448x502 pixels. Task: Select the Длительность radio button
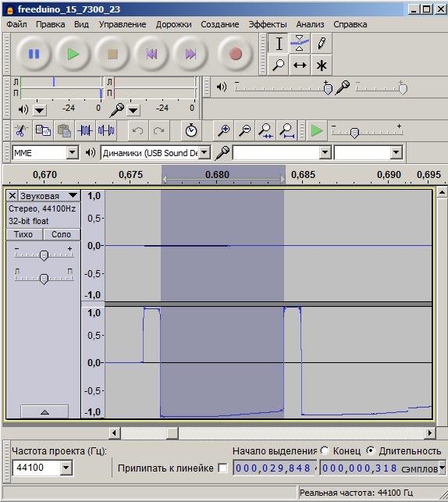tap(370, 450)
